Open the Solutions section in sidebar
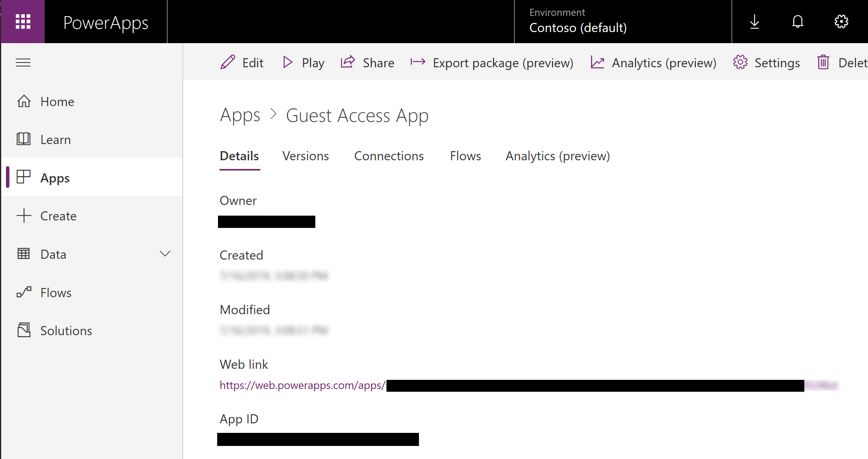This screenshot has width=868, height=459. [66, 330]
